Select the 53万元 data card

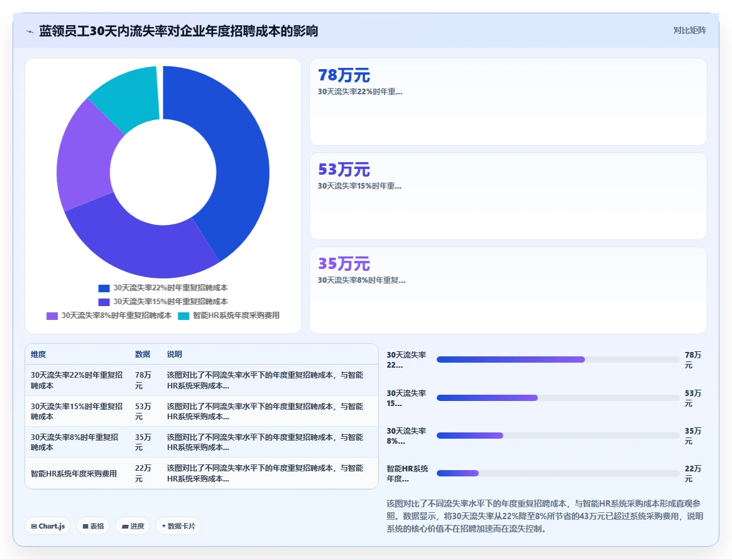click(508, 196)
